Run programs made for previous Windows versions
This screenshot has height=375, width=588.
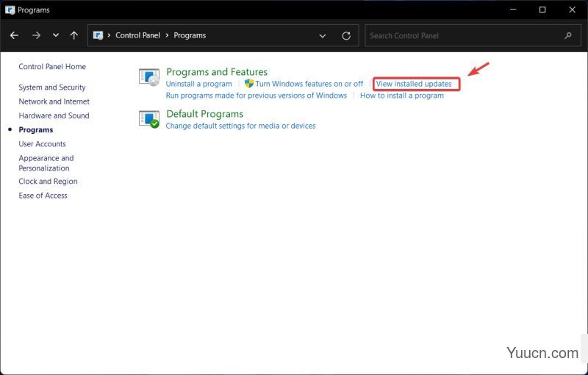[x=256, y=96]
